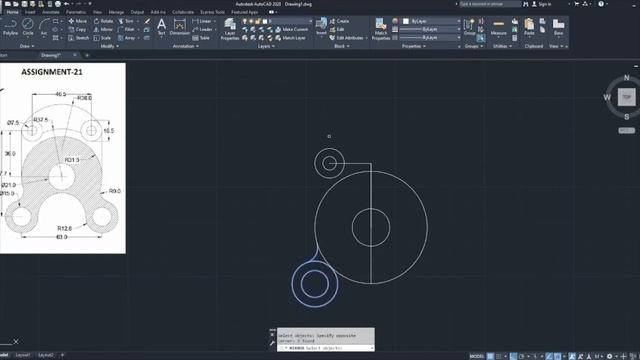The height and width of the screenshot is (360, 640).
Task: Expand the Layers panel dropdown
Action: point(266,46)
